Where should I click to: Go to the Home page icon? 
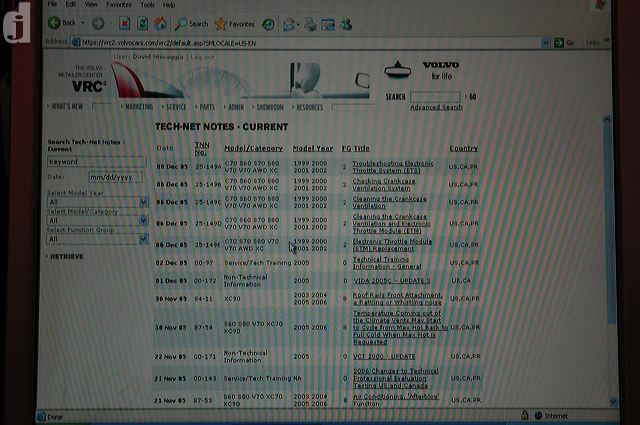tap(160, 23)
